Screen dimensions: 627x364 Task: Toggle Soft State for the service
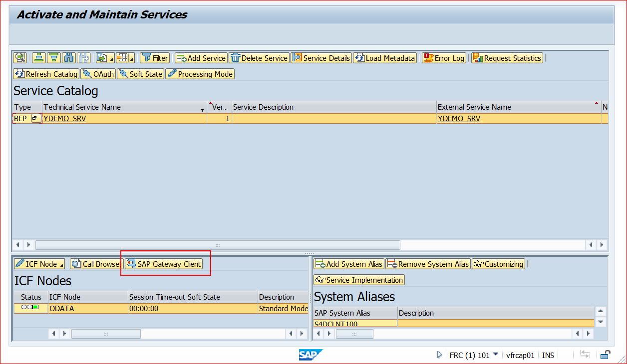[x=141, y=73]
